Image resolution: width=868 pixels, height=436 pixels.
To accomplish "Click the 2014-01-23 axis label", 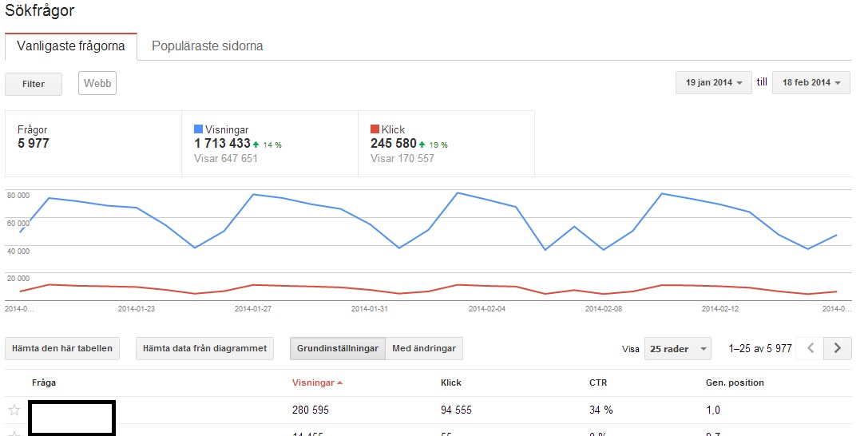I will [137, 309].
